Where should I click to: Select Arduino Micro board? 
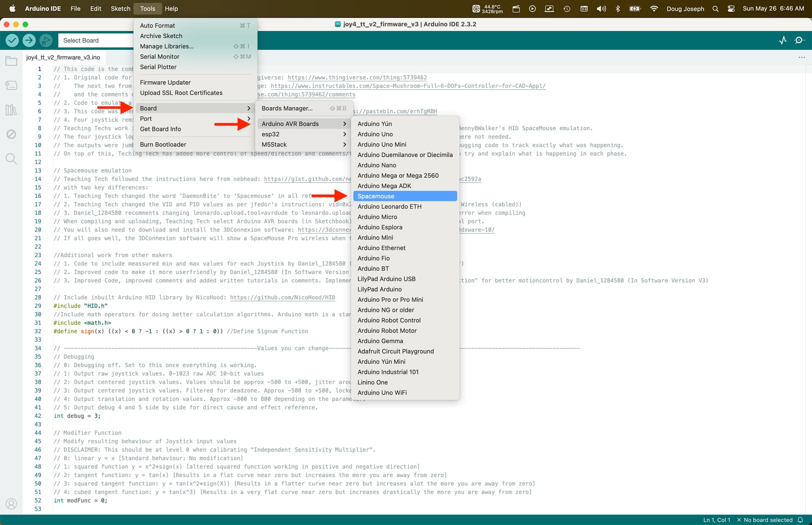405,217
